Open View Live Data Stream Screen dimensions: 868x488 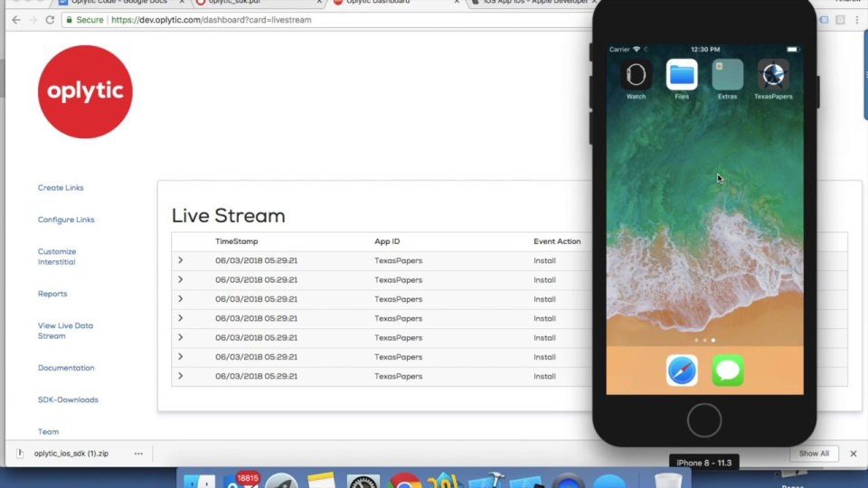point(65,331)
